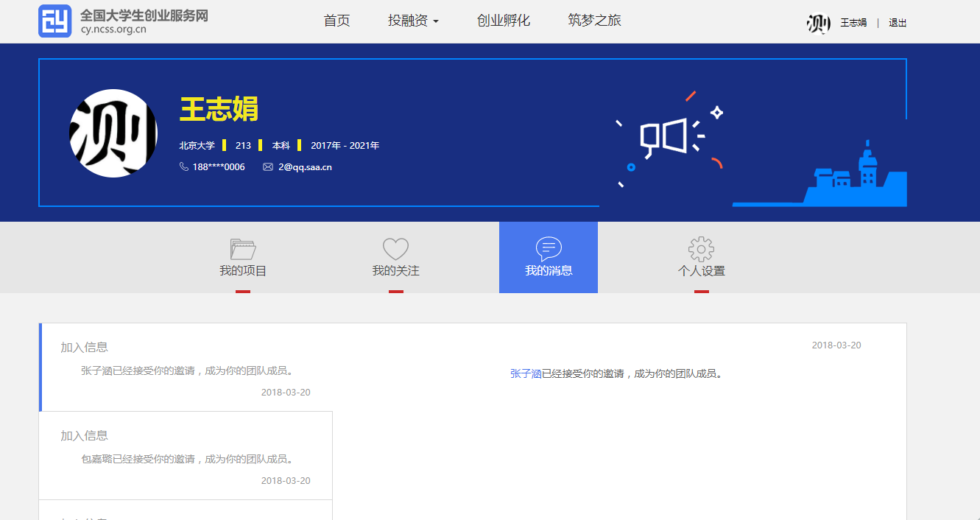Click the small avatar in header
Image resolution: width=980 pixels, height=520 pixels.
point(818,24)
